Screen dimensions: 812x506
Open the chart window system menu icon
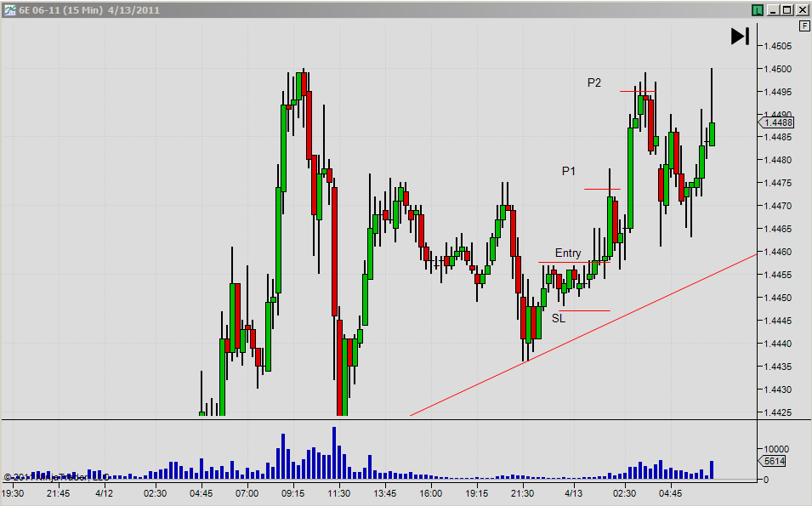(x=9, y=10)
